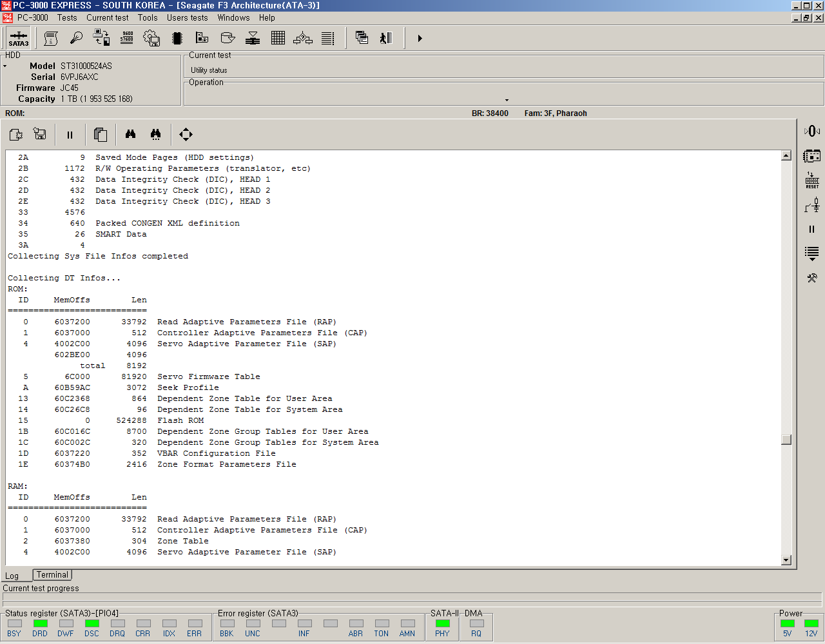Viewport: 825px width, 644px height.
Task: Open the scroll document info icon
Action: [50, 39]
